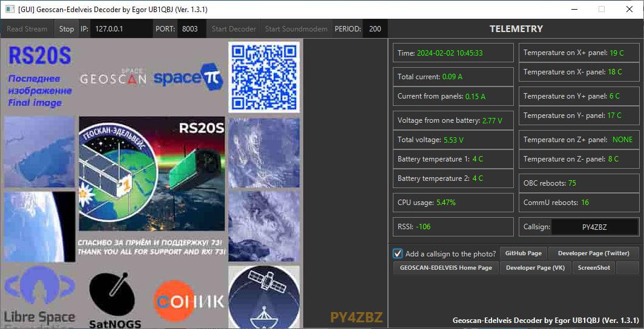Click Temperature on X+ panel 19 C
The width and height of the screenshot is (644, 329).
point(617,53)
